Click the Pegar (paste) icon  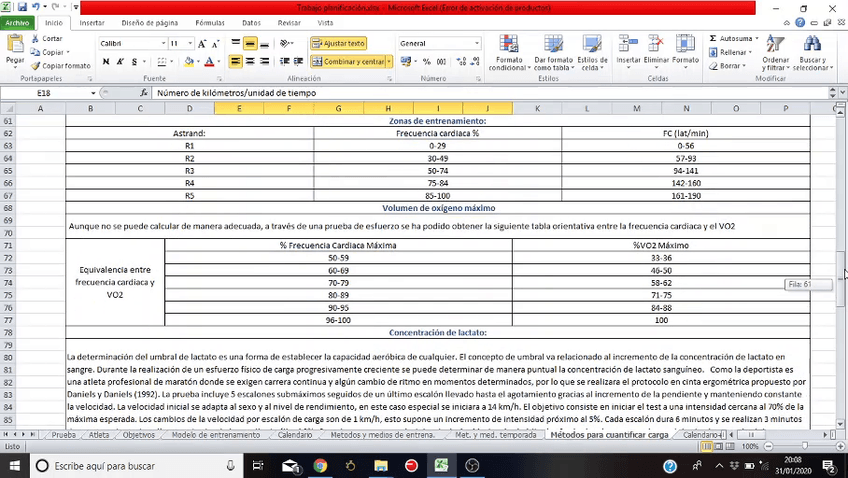coord(15,46)
